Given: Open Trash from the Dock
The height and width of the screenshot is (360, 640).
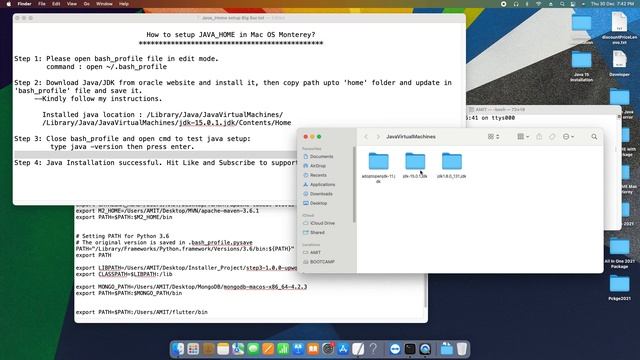Looking at the screenshot, I should [x=462, y=349].
